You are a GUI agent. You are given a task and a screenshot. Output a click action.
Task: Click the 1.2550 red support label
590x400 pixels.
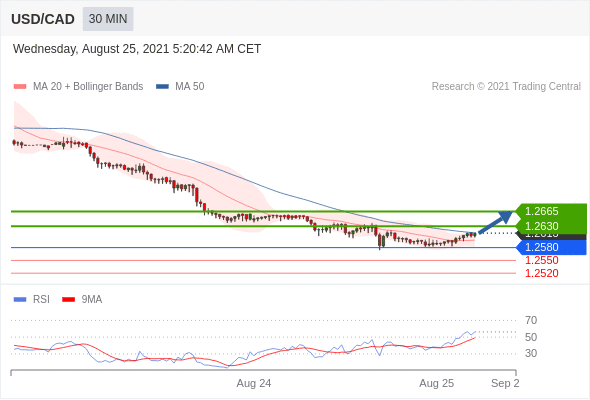pyautogui.click(x=541, y=260)
